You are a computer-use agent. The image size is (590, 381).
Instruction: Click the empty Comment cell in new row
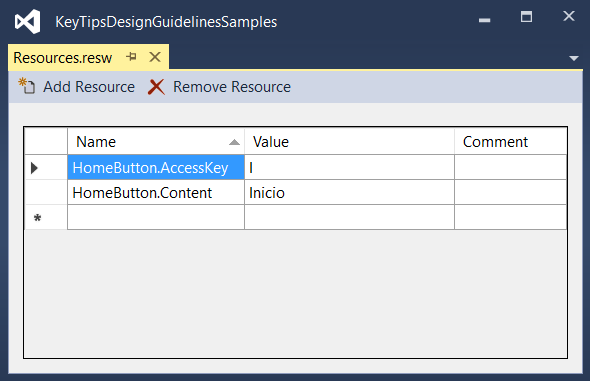click(x=510, y=217)
